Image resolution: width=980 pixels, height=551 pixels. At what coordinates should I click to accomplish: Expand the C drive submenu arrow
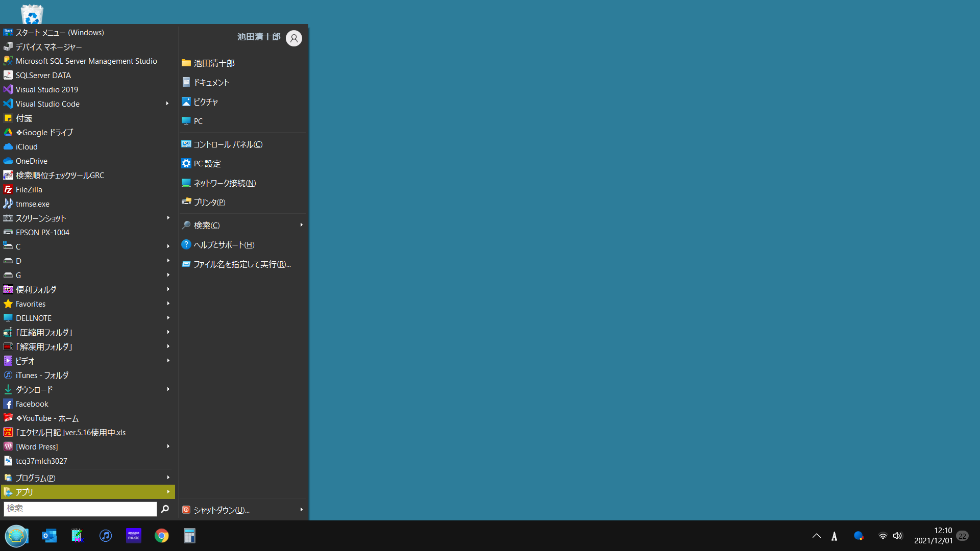click(168, 246)
